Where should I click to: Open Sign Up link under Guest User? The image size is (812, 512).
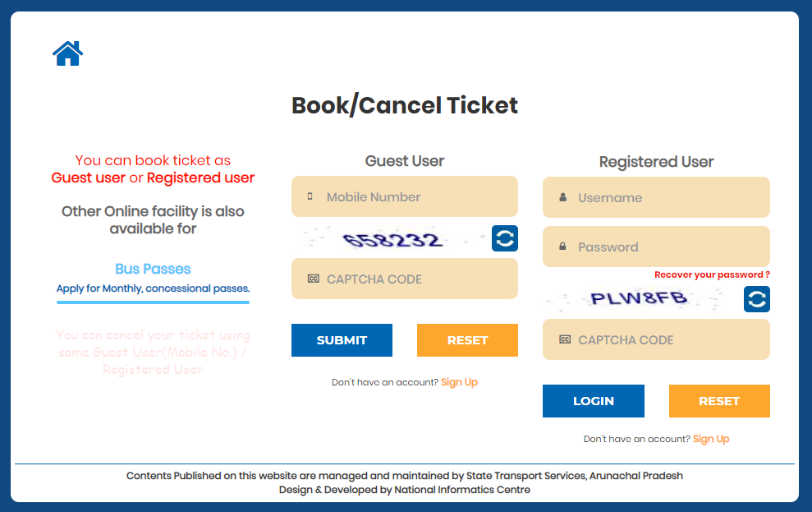(459, 382)
